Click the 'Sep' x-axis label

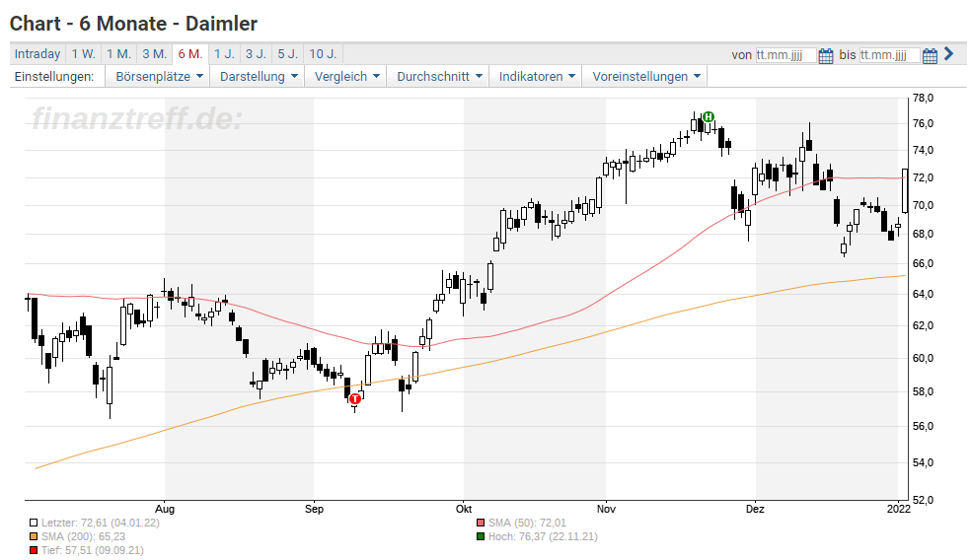[x=314, y=509]
